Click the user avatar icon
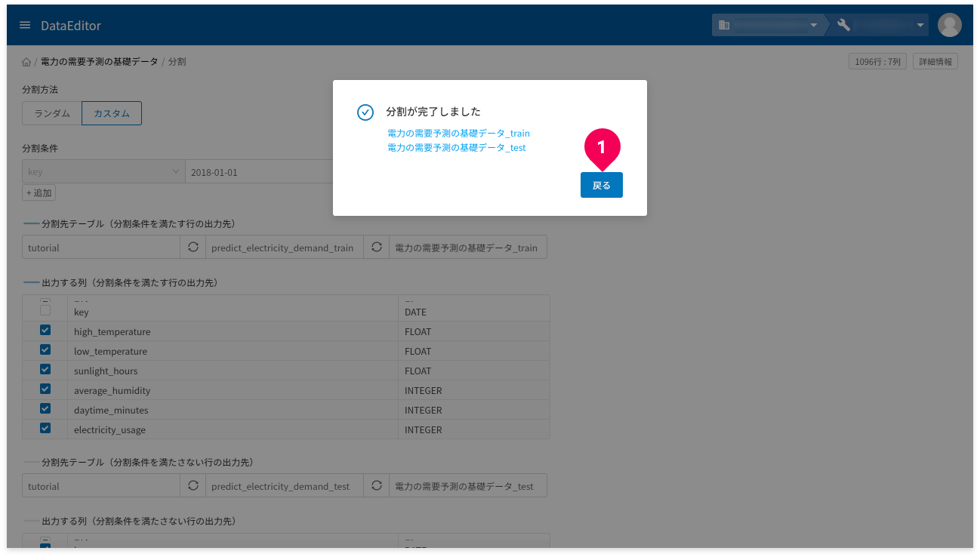 click(x=949, y=25)
